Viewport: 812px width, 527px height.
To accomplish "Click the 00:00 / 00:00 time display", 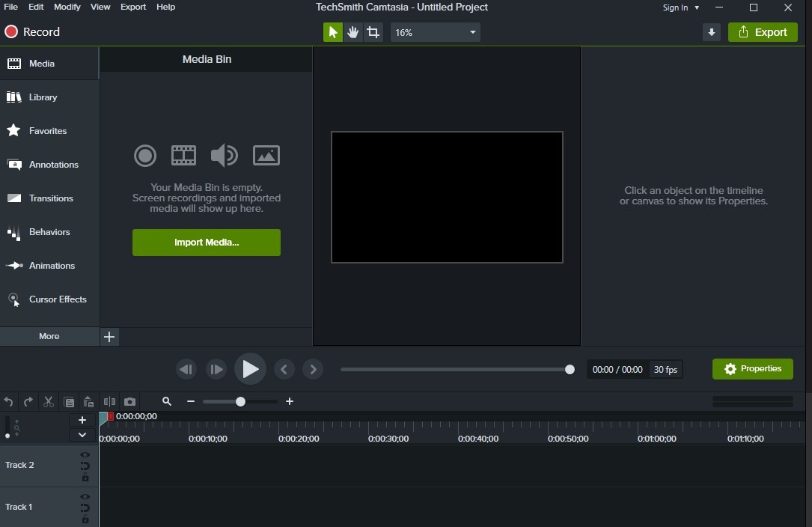I will [x=617, y=370].
